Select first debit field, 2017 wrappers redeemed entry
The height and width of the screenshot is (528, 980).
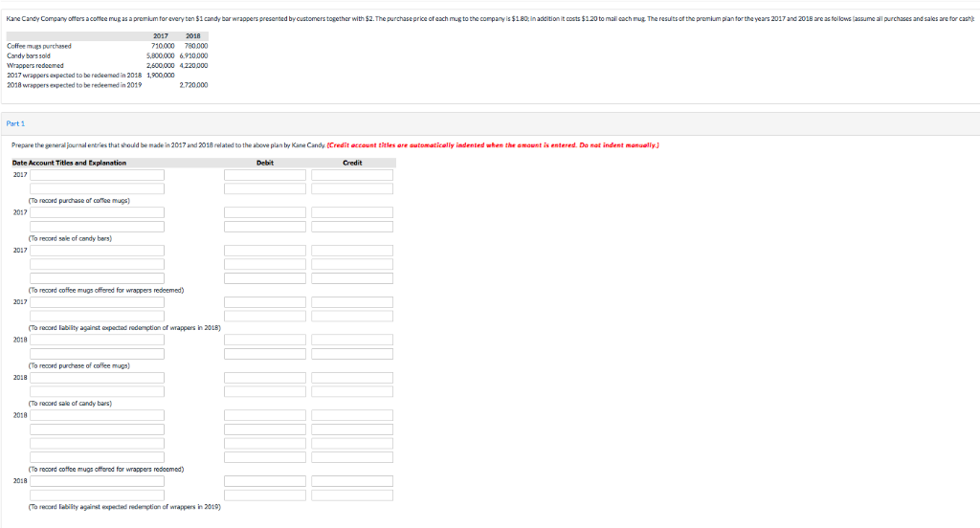[265, 251]
